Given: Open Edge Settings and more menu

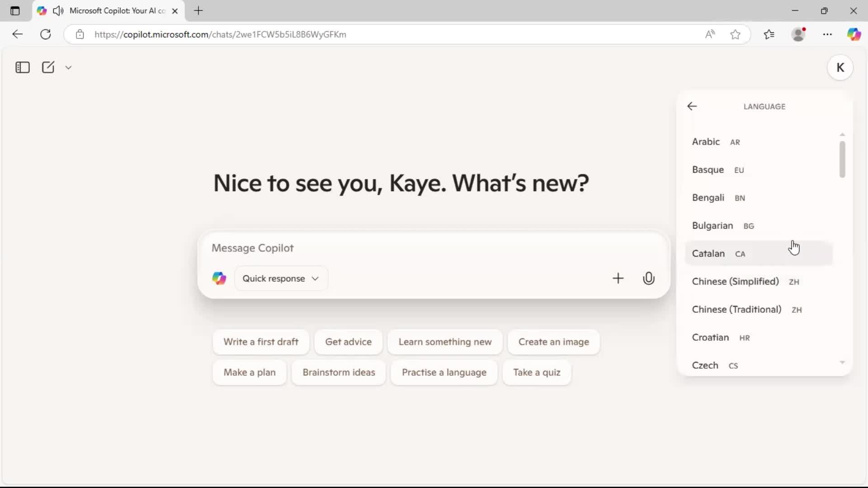Looking at the screenshot, I should (x=827, y=34).
